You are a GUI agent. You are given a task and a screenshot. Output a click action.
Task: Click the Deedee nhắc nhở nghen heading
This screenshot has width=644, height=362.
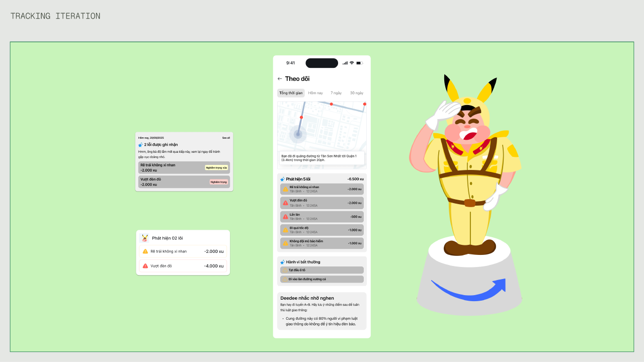coord(307,298)
